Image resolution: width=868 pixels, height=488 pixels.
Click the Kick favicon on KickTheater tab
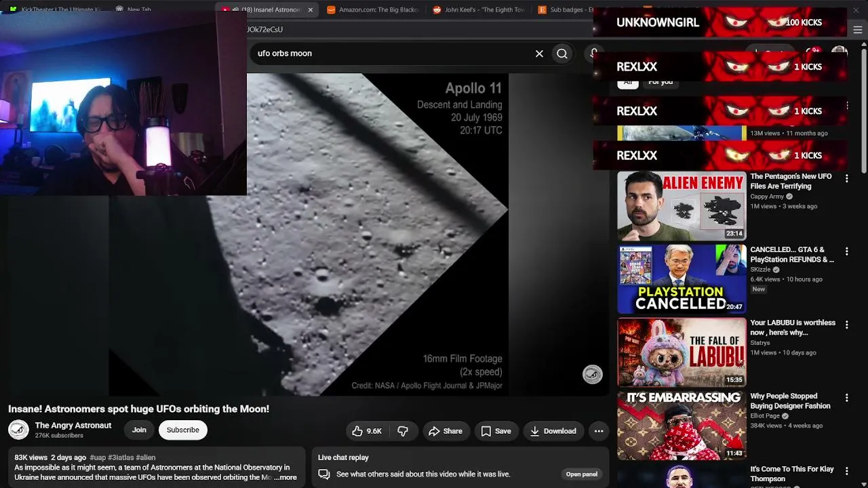point(13,9)
